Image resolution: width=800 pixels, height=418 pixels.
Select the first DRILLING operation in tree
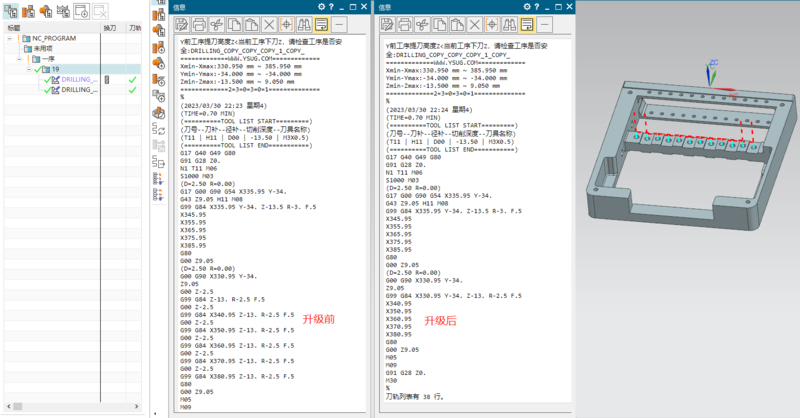click(x=78, y=79)
